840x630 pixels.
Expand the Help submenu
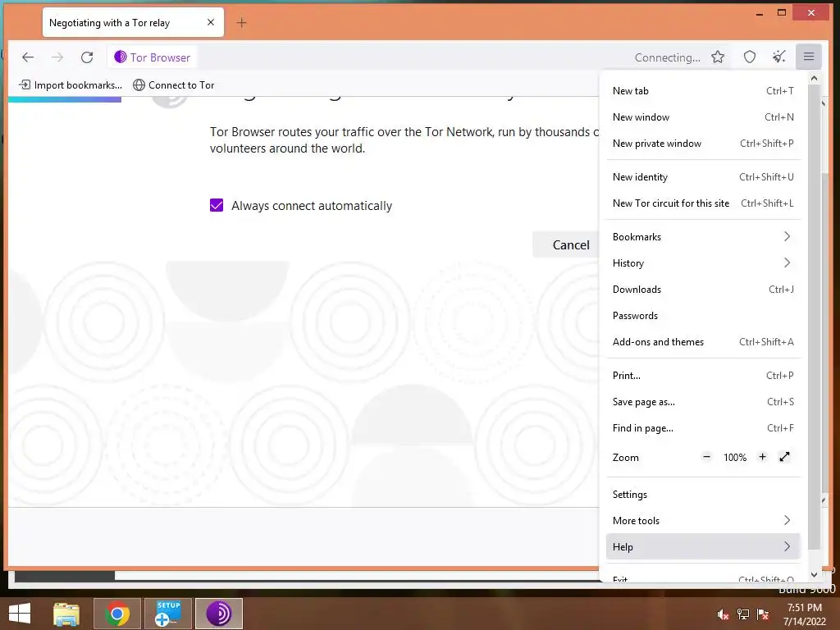click(703, 547)
